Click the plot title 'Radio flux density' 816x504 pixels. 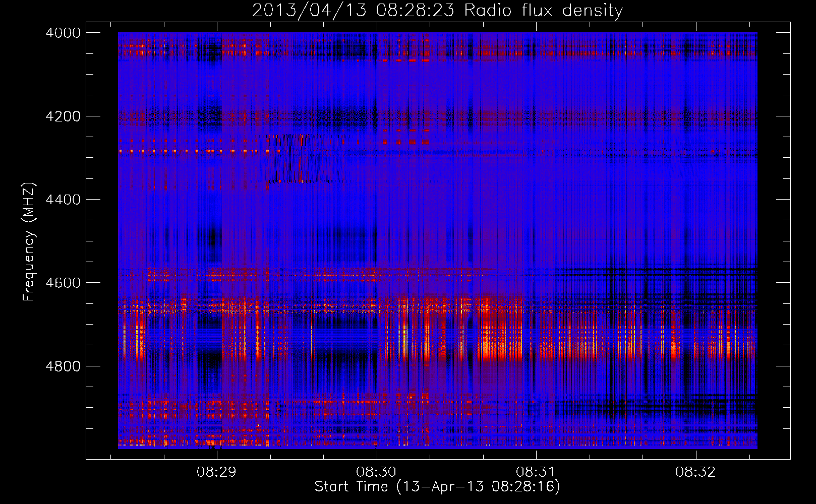543,11
